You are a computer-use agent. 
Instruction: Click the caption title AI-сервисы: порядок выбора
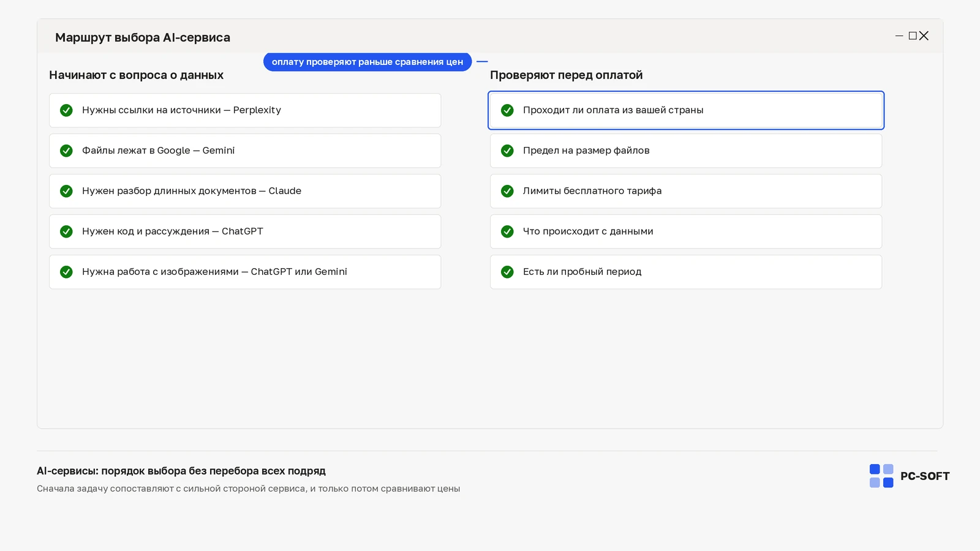(x=181, y=471)
